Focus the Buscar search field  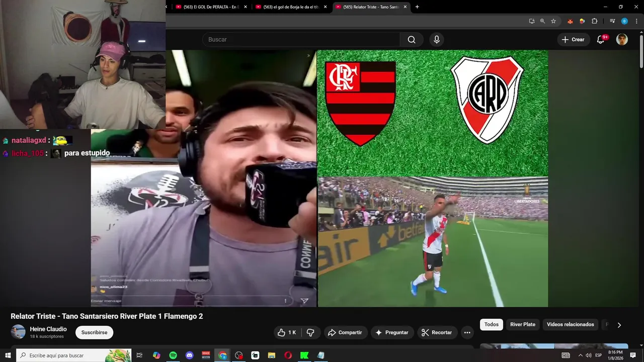(x=301, y=40)
